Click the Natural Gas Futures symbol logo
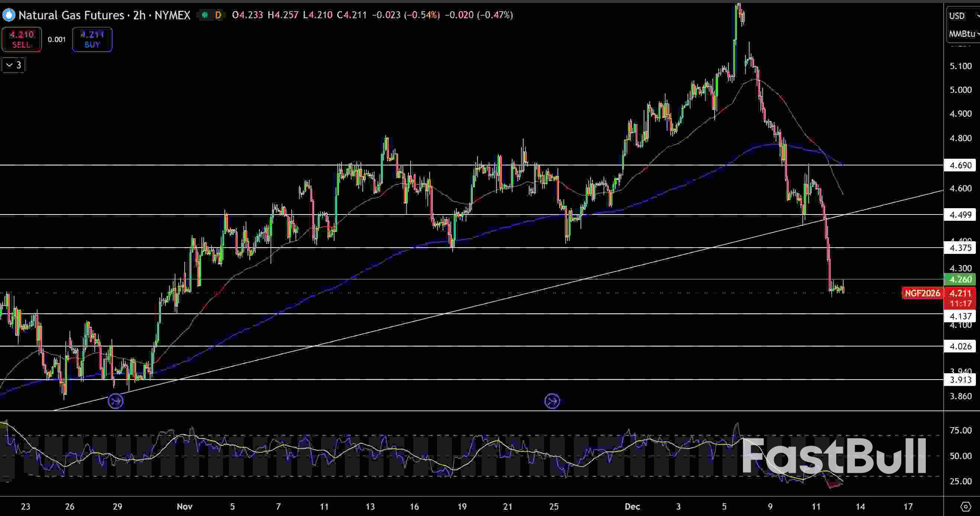Viewport: 980px width, 516px height. click(9, 15)
